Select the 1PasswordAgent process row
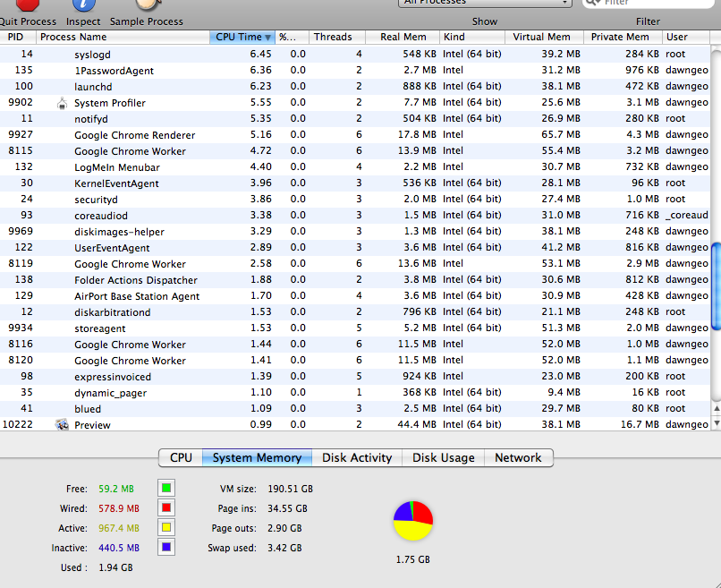The height and width of the screenshot is (588, 721). 355,70
